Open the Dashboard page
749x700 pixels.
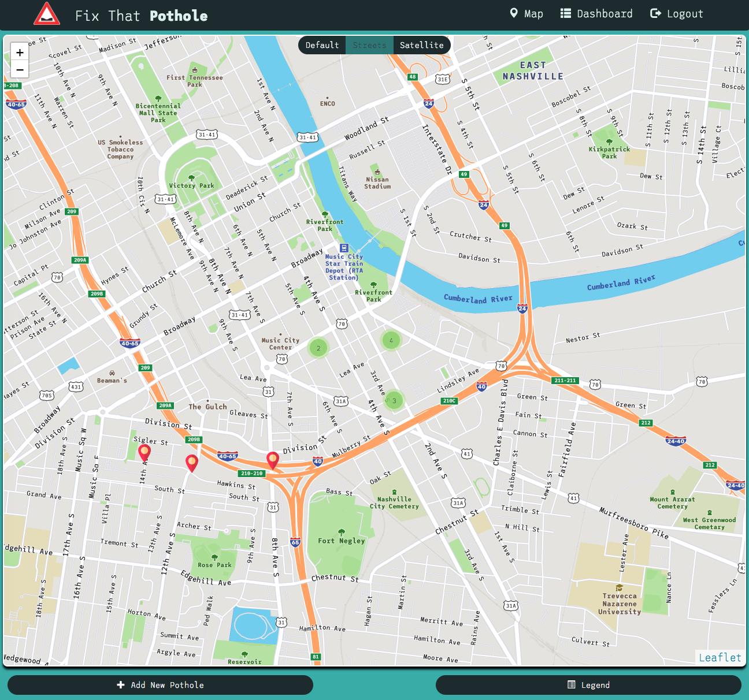pos(596,13)
